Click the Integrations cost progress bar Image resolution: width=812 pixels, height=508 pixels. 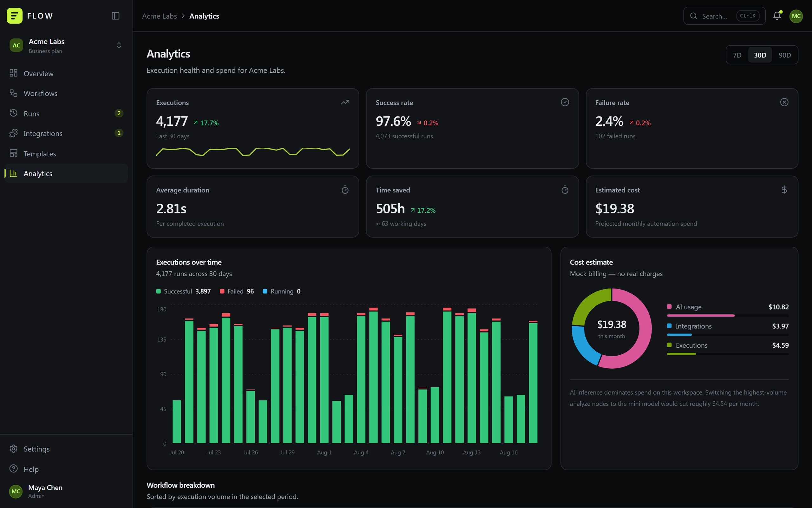pos(728,335)
